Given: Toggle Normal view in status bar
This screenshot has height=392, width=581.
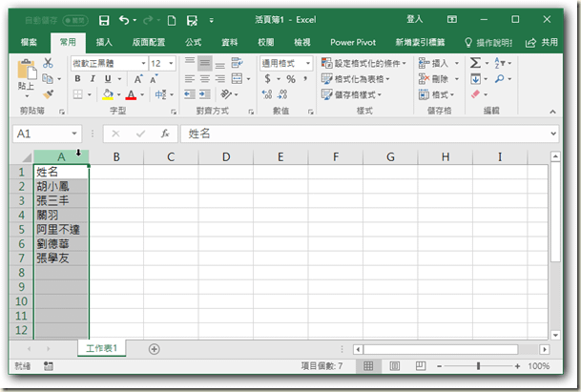Looking at the screenshot, I should pos(368,366).
